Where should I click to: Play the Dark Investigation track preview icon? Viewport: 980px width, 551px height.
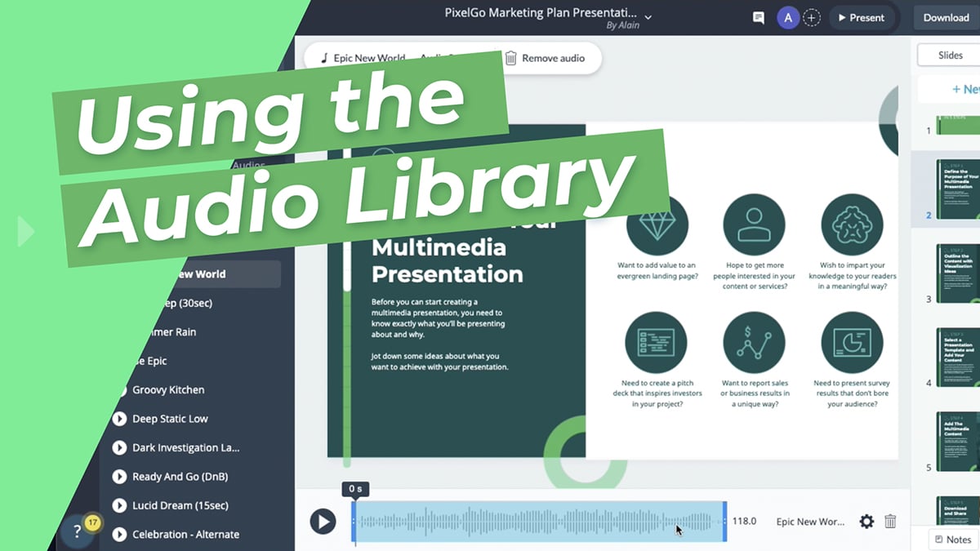pyautogui.click(x=119, y=448)
